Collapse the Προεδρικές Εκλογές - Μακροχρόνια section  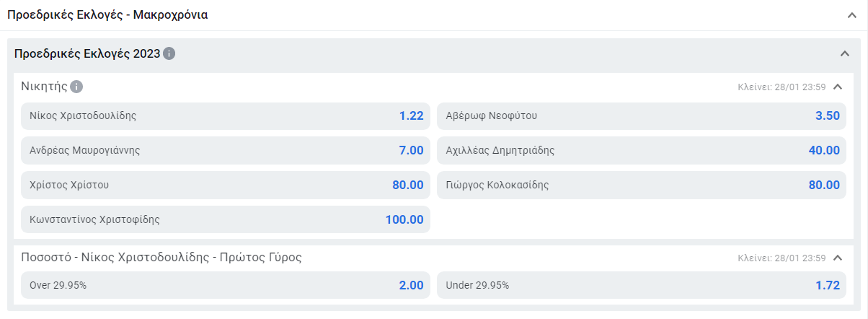(852, 14)
